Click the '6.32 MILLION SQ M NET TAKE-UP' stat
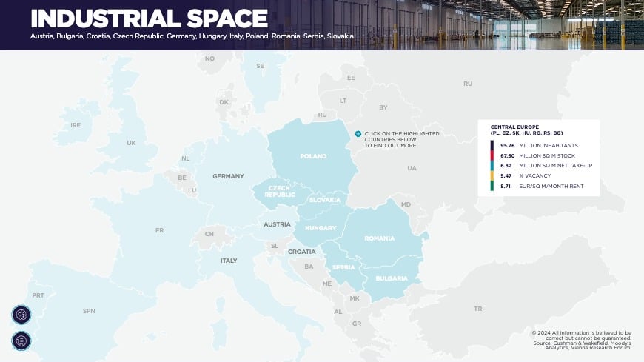This screenshot has width=644, height=362. [x=546, y=166]
